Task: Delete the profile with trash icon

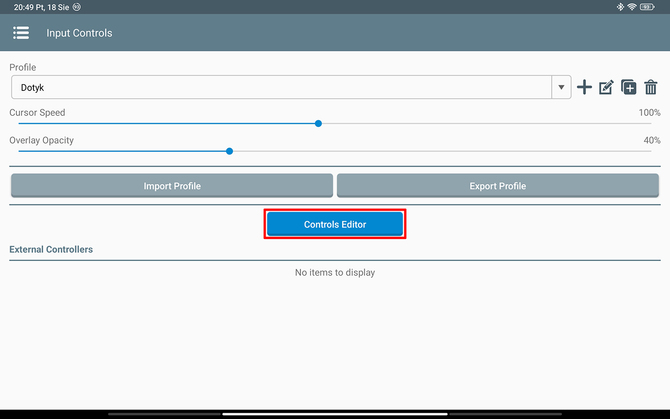Action: pyautogui.click(x=651, y=88)
